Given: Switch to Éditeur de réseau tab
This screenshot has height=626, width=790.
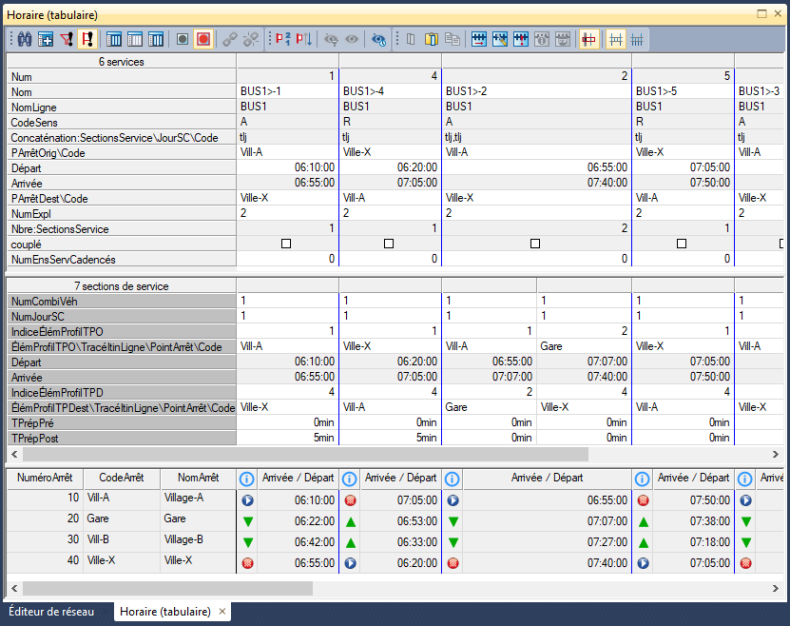Looking at the screenshot, I should coord(51,611).
